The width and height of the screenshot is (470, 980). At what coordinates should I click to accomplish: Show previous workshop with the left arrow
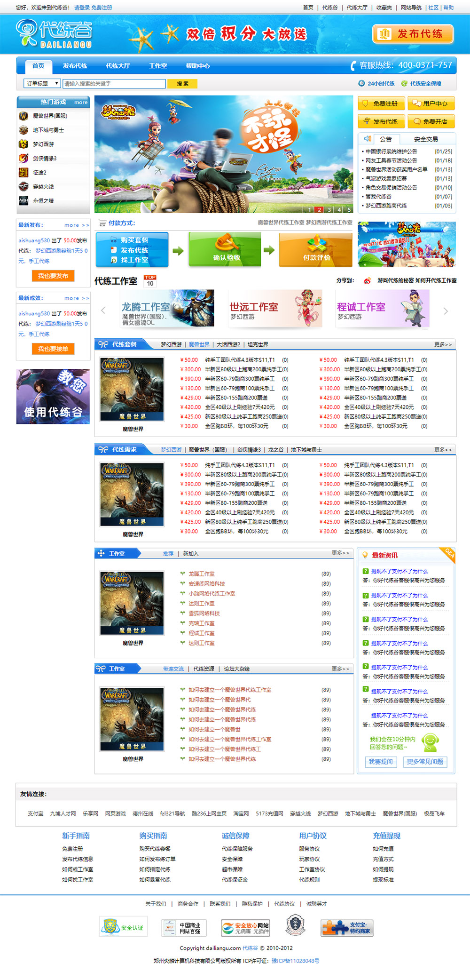click(103, 310)
